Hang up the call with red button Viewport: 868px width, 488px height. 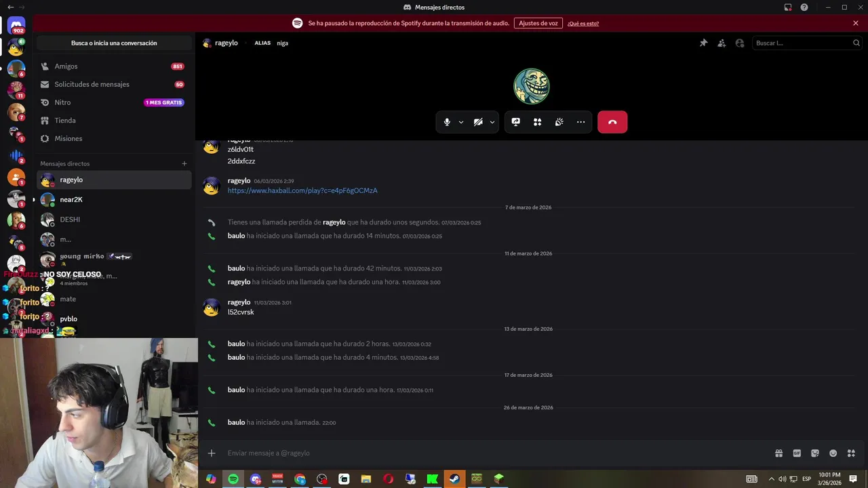(x=612, y=122)
